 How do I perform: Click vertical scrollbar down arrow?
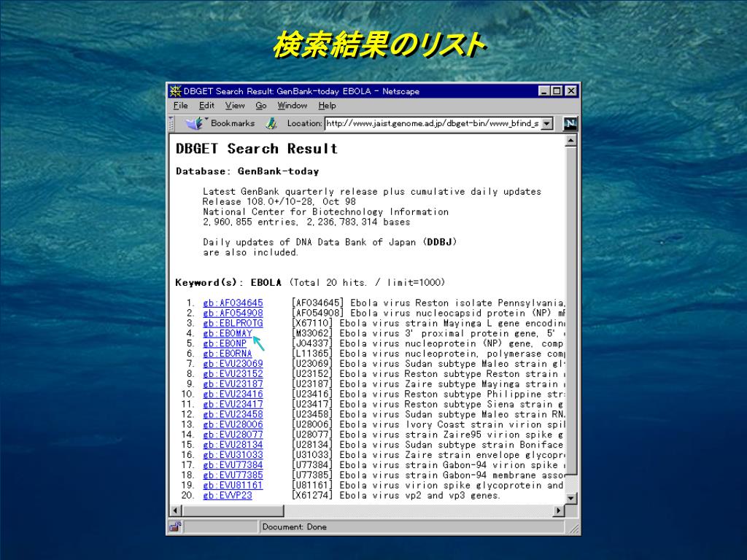point(570,498)
